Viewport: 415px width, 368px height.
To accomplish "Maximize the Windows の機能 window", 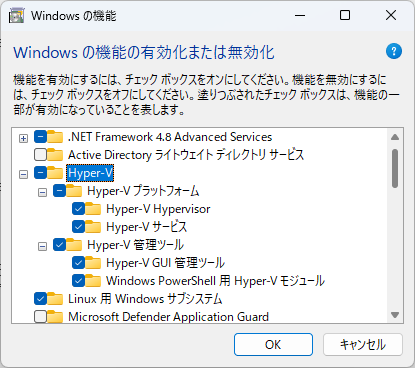I will coord(345,15).
